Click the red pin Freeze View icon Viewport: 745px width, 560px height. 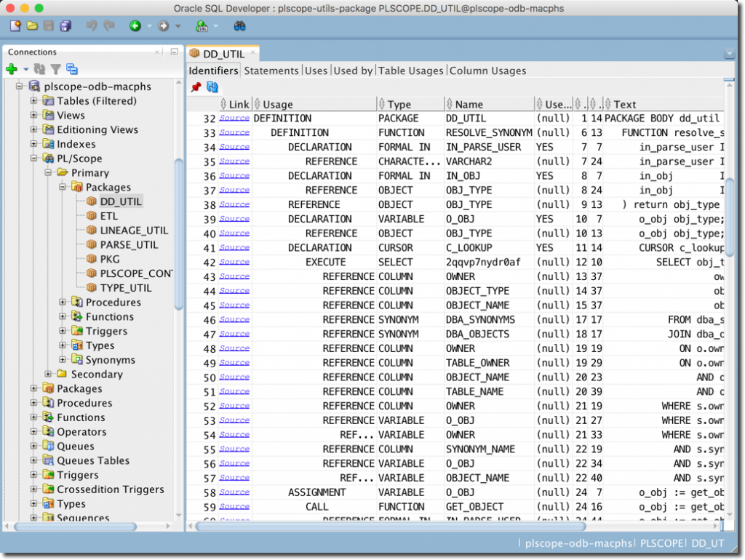coord(196,87)
